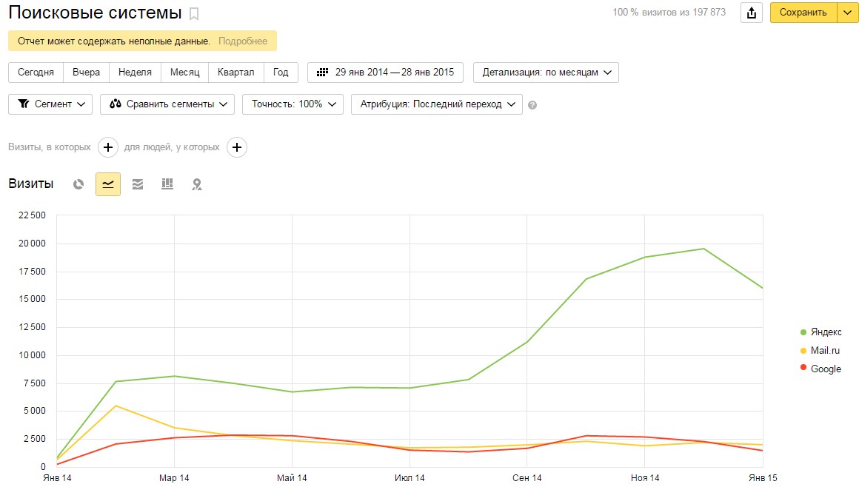Bookmark the Поисковые системы report

pyautogui.click(x=194, y=13)
